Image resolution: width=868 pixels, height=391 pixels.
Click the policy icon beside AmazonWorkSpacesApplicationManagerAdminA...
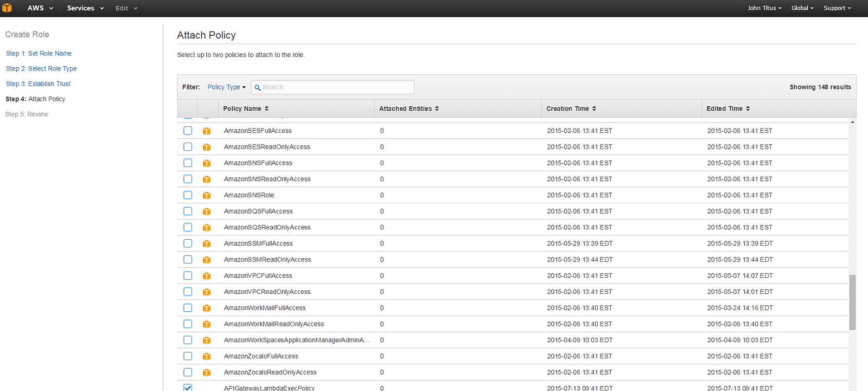coord(207,341)
